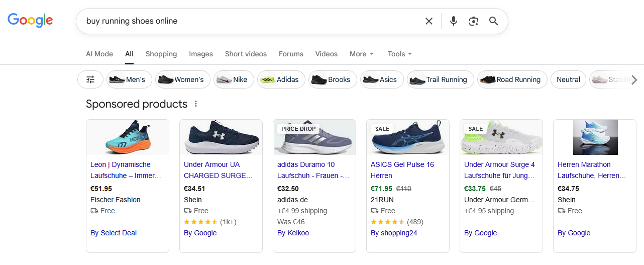
Task: Select the Adidas filter chip
Action: coord(281,79)
